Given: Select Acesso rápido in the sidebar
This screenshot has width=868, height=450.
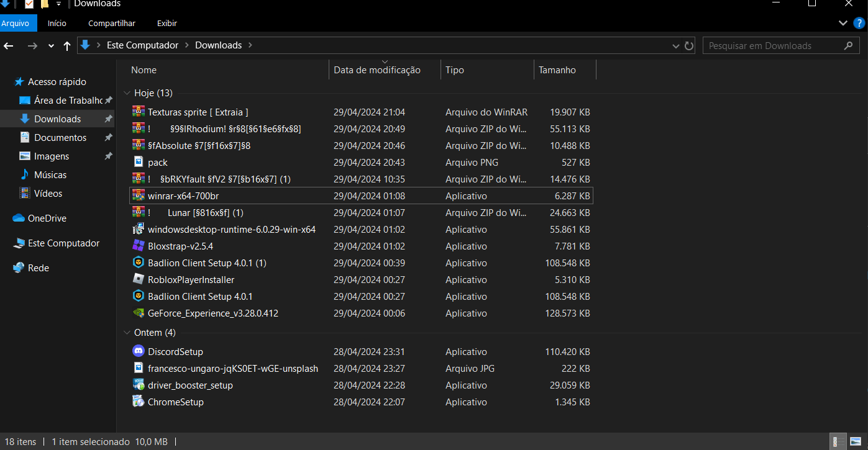Looking at the screenshot, I should (57, 82).
